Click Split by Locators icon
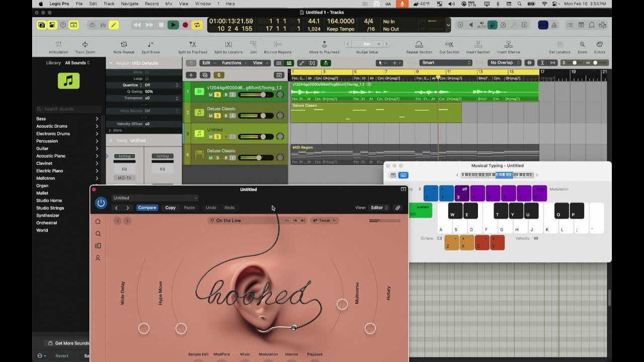 (228, 44)
